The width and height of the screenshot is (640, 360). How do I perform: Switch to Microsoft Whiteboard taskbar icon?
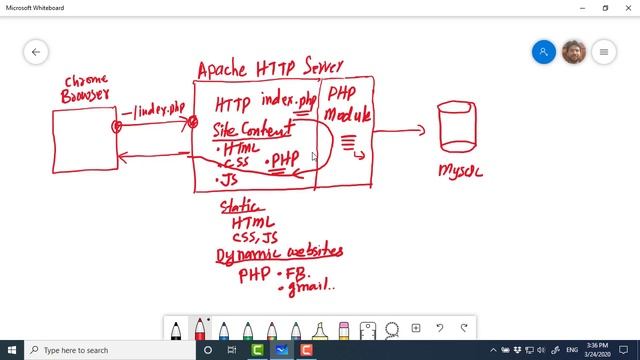(282, 350)
